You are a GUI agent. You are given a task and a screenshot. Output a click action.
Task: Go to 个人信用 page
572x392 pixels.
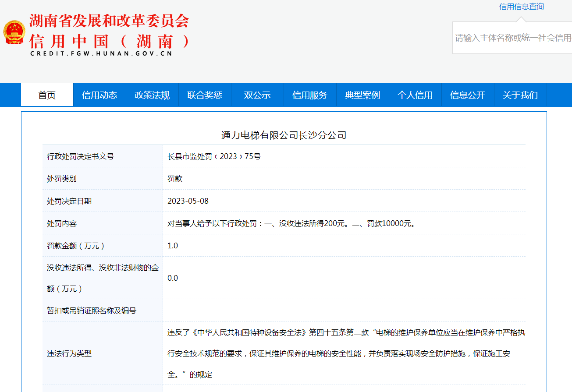pos(415,95)
